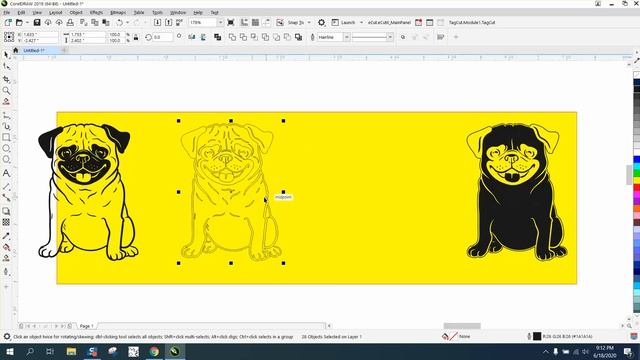Click the Print icon
This screenshot has width=640, height=360.
[70, 22]
